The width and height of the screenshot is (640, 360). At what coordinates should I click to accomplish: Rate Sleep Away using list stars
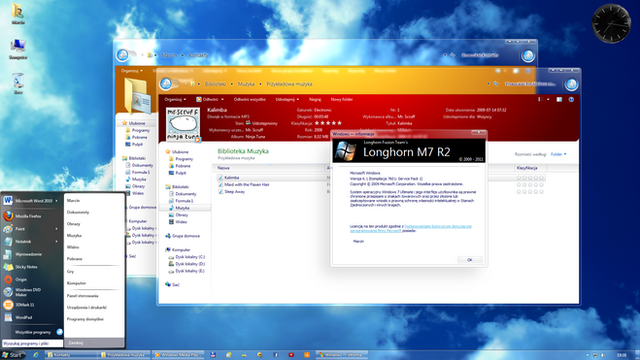click(x=530, y=191)
